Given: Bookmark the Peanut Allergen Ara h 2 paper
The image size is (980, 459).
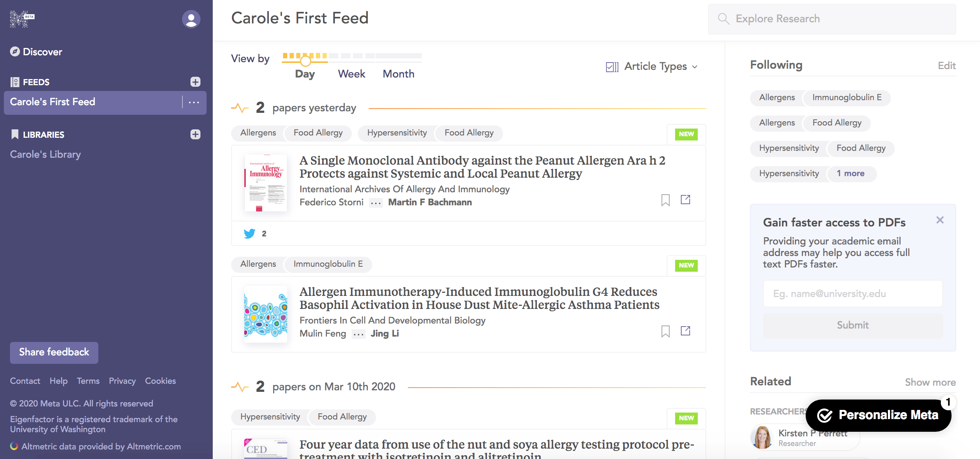Looking at the screenshot, I should [x=665, y=200].
